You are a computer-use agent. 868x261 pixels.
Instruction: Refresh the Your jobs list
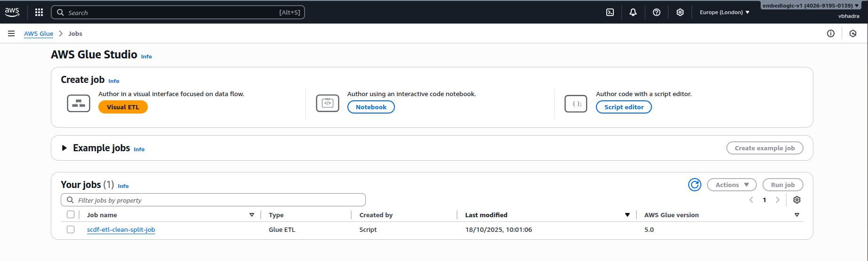[695, 185]
